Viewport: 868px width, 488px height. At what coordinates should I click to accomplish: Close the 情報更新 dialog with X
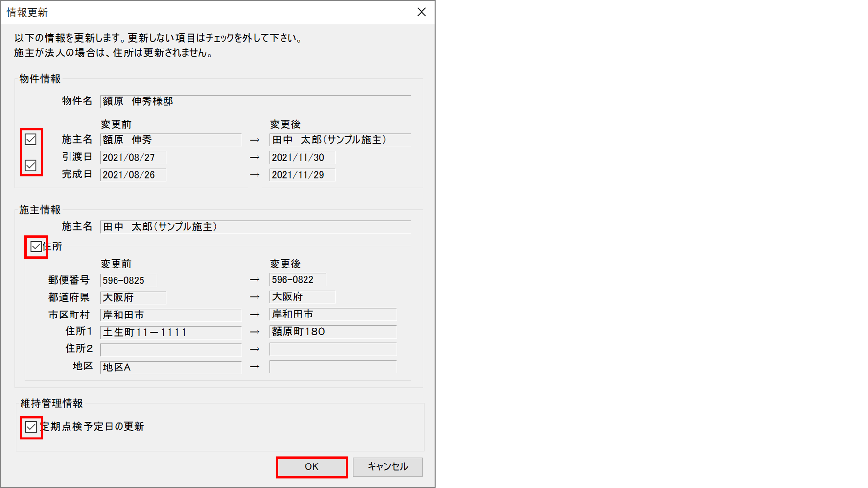[x=422, y=12]
